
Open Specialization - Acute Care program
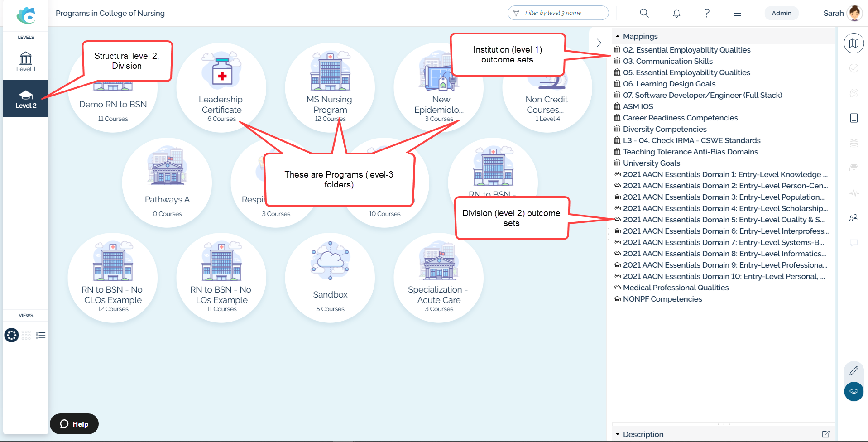(x=439, y=278)
